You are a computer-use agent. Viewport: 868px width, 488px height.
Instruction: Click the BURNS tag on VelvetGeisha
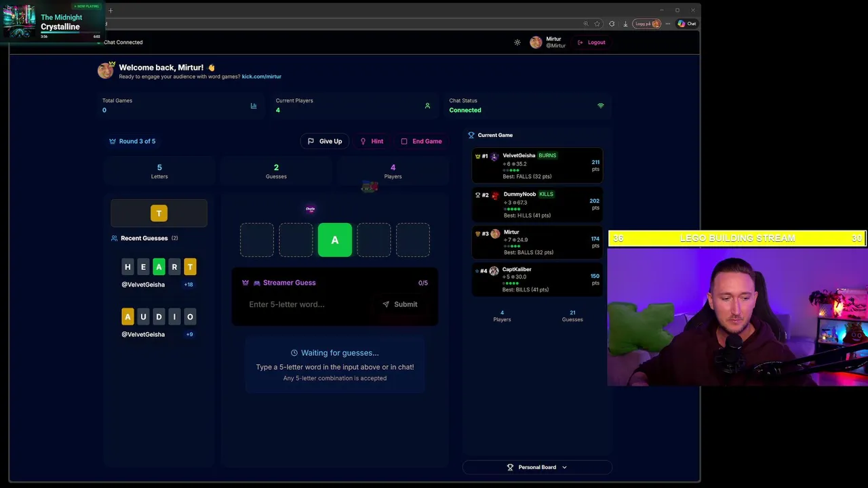[547, 155]
